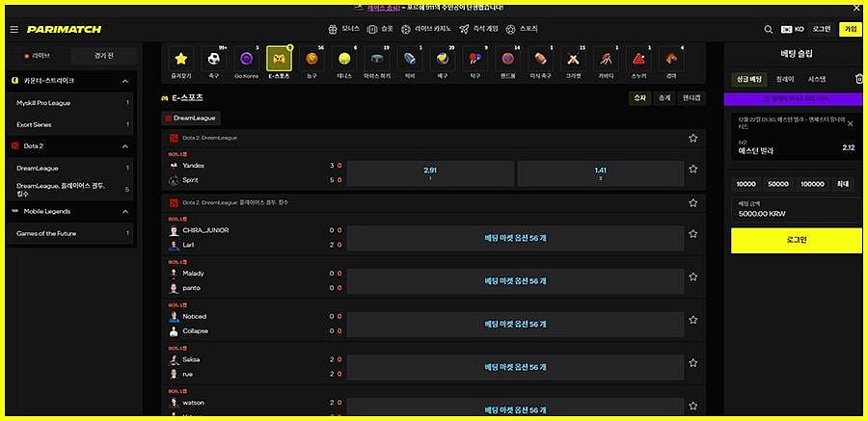Select the 50000 quick stake button
The height and width of the screenshot is (421, 868).
778,183
